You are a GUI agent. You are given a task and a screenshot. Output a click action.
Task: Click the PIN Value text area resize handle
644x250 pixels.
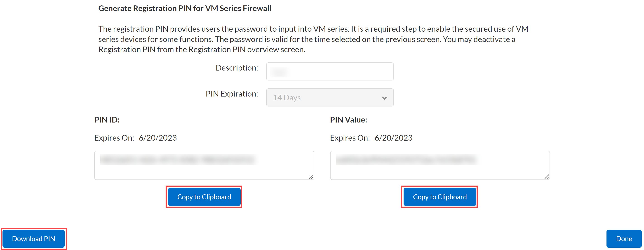(x=547, y=177)
